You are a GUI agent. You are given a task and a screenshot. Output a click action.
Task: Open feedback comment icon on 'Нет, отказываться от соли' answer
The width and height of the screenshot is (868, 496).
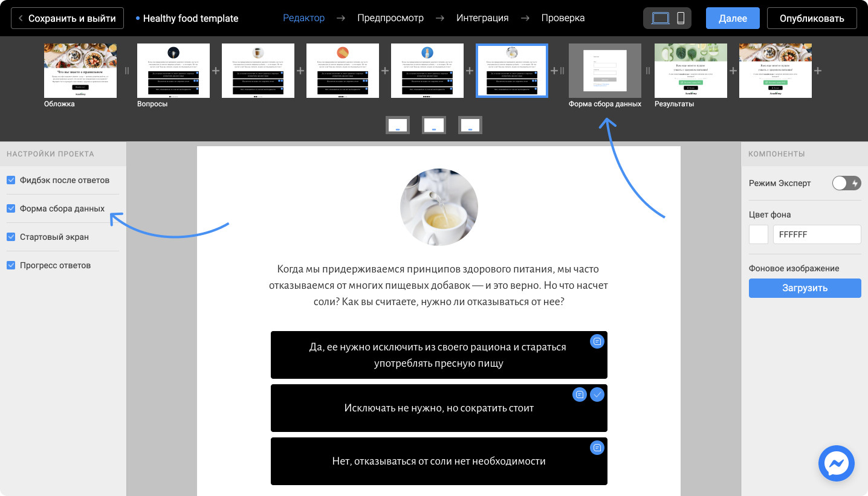pyautogui.click(x=597, y=448)
